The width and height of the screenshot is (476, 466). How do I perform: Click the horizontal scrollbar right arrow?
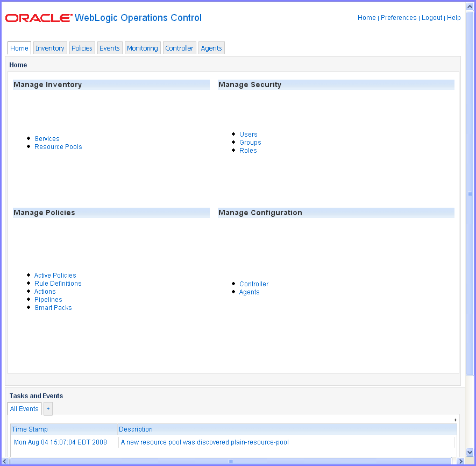pos(460,461)
